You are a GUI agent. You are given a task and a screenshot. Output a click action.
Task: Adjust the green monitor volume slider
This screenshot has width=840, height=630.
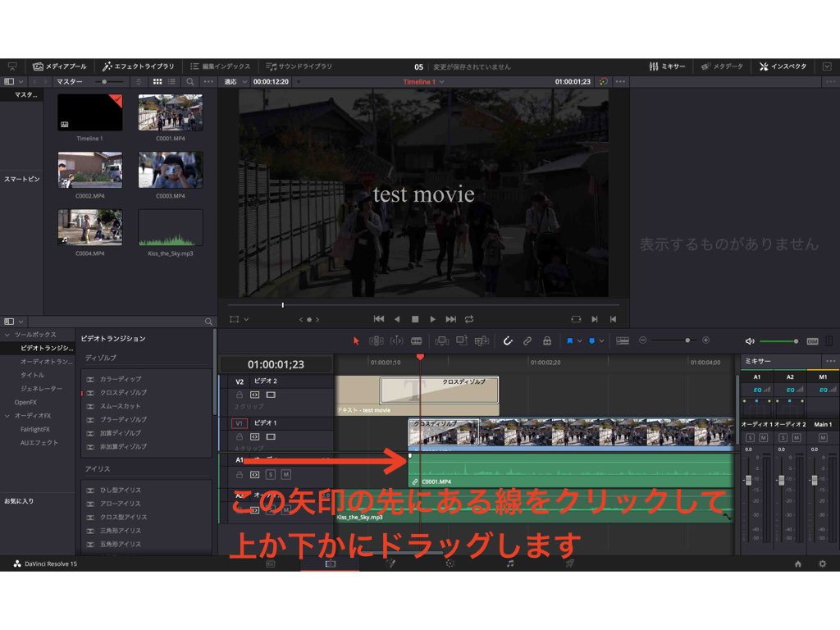[779, 341]
